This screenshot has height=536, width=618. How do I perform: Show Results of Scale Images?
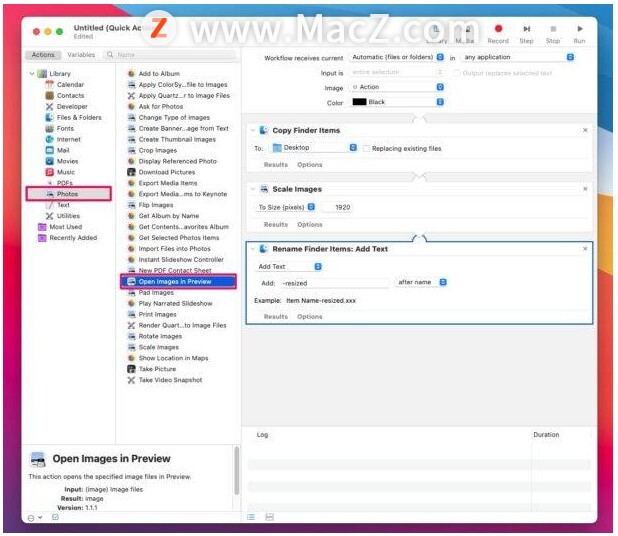click(275, 225)
